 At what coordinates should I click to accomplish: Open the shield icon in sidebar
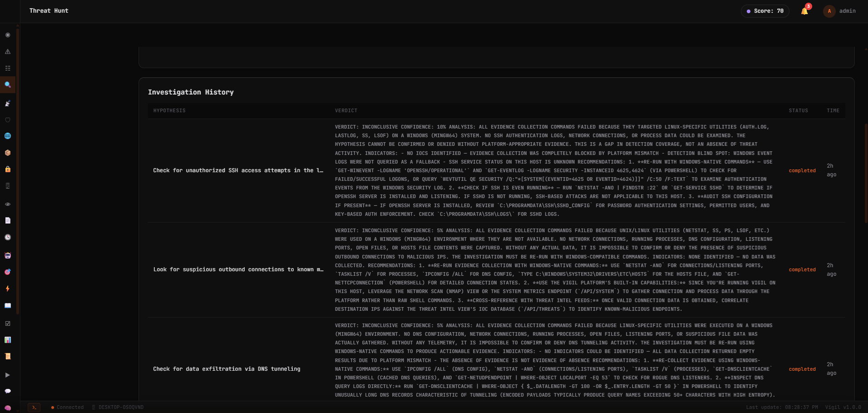8,120
